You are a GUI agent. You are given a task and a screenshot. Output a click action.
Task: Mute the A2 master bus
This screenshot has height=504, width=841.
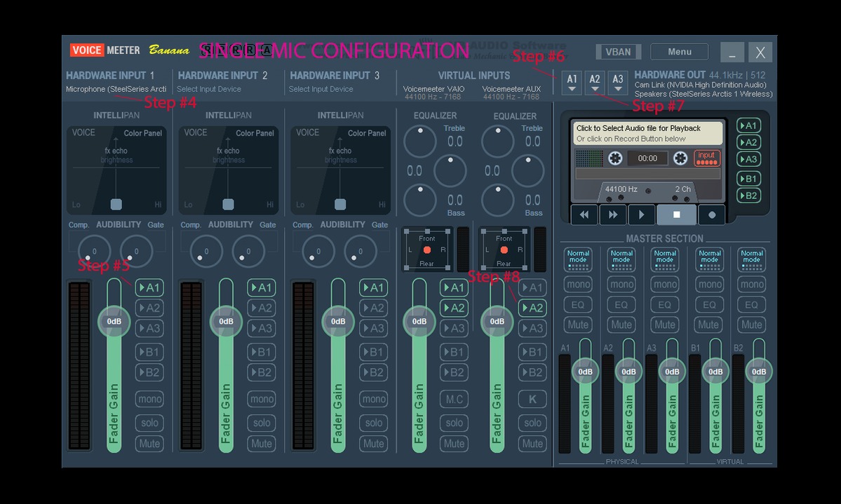point(621,325)
